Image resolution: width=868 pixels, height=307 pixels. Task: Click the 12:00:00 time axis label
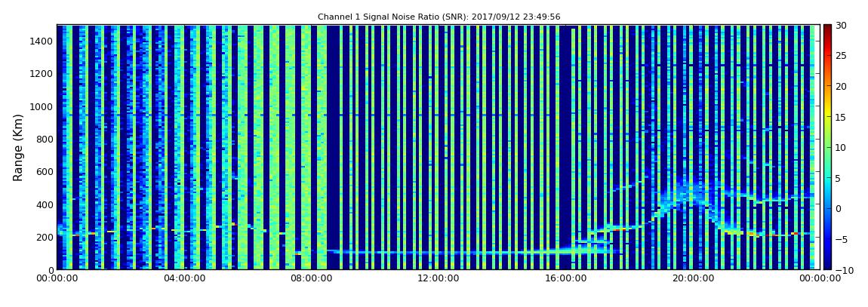(438, 279)
